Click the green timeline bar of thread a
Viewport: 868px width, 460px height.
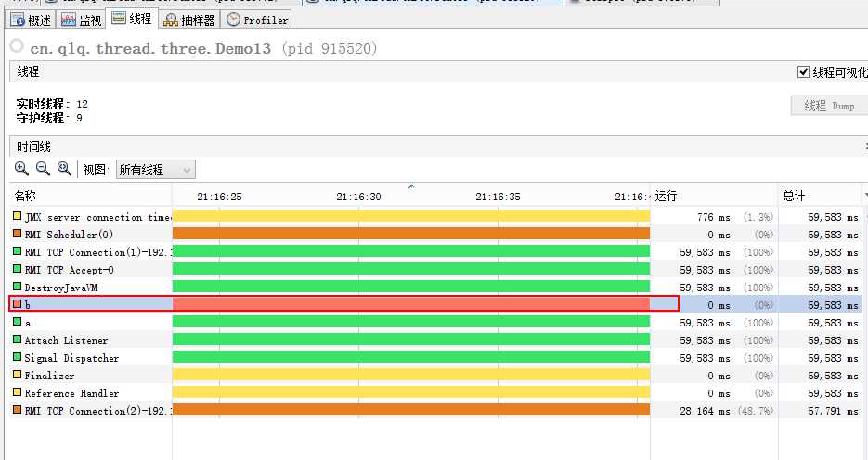point(411,321)
